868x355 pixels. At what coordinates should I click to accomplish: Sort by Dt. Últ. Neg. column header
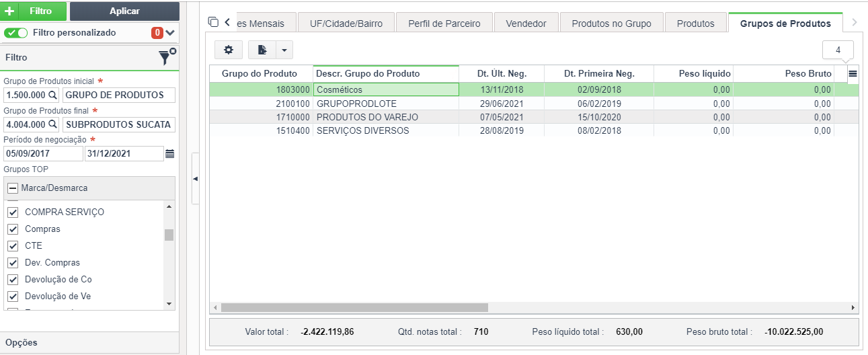(x=502, y=74)
